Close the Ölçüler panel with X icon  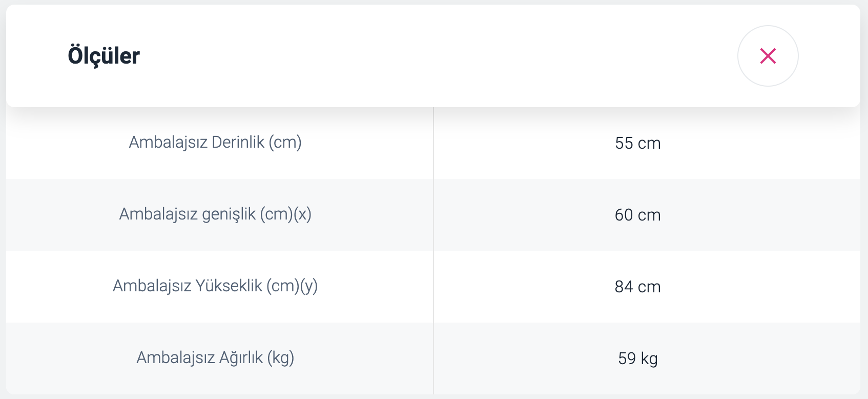coord(768,56)
